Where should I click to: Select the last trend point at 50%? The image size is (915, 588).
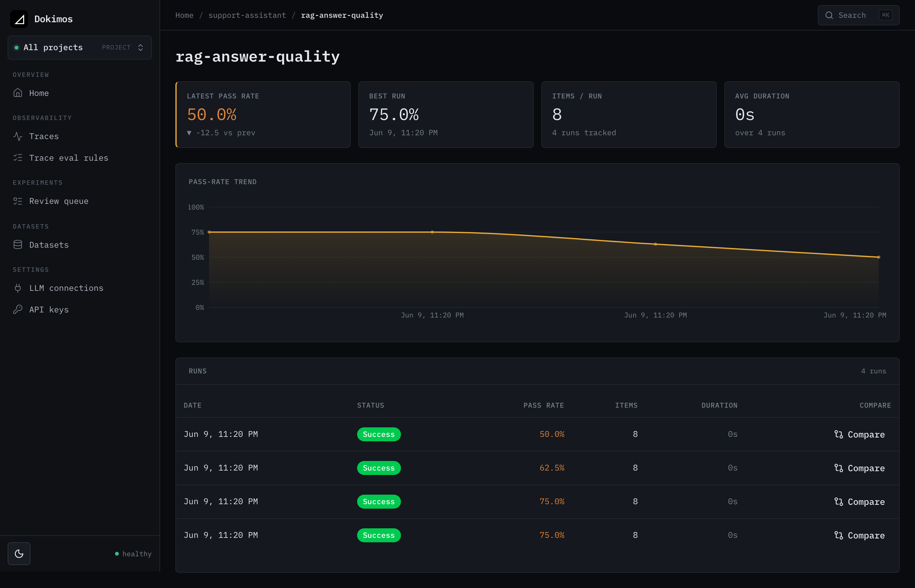click(879, 257)
